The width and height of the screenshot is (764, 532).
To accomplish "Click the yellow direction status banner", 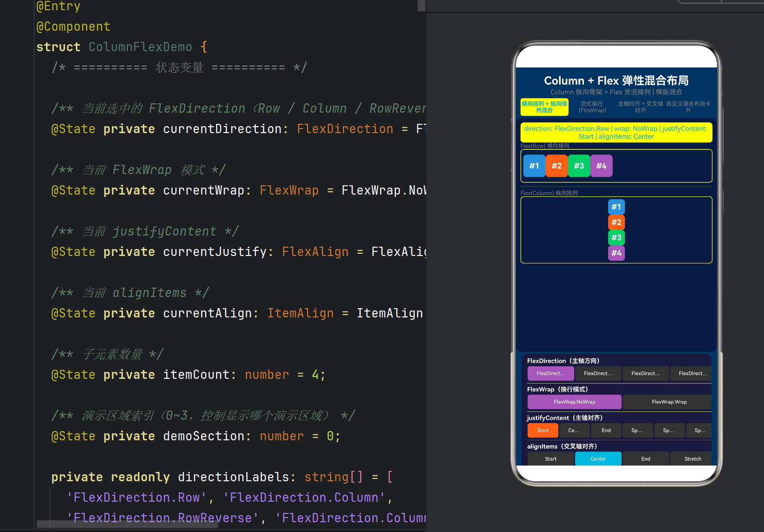I will (616, 132).
